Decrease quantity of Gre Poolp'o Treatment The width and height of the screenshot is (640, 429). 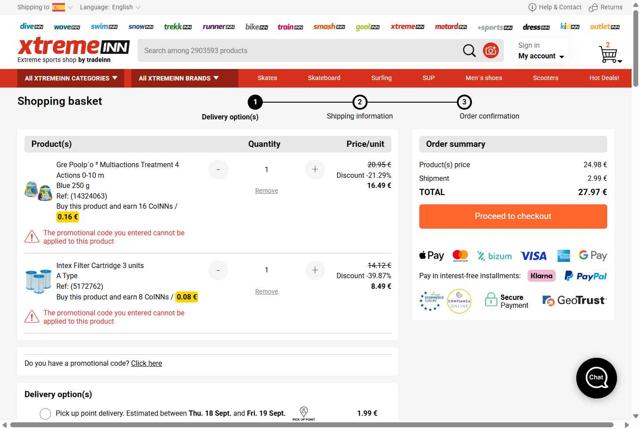click(x=218, y=169)
